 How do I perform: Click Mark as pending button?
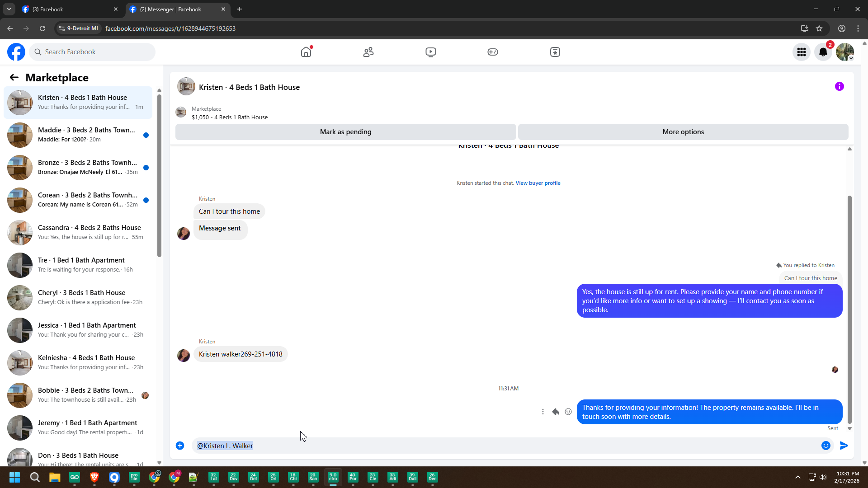345,132
